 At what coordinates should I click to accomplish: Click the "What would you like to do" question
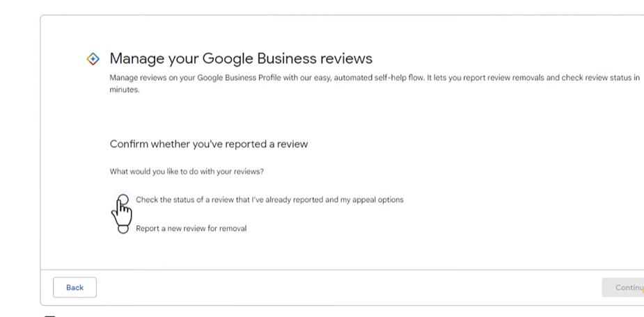coord(187,171)
